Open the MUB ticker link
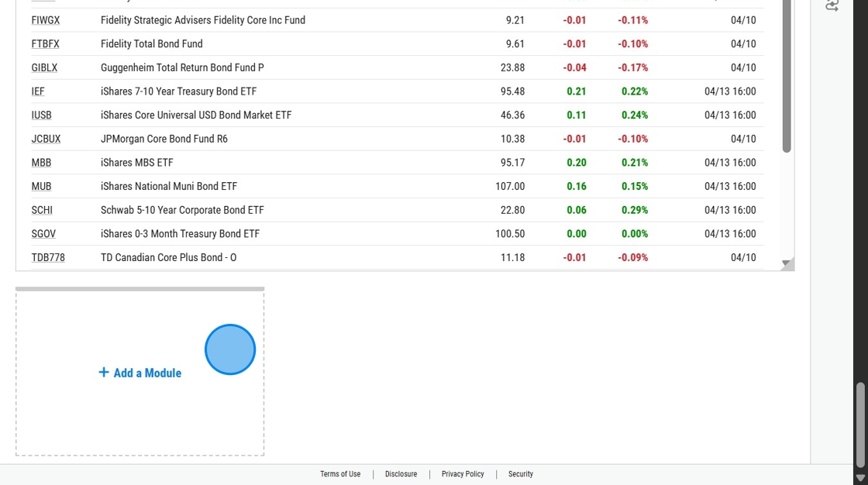The width and height of the screenshot is (868, 485). (x=42, y=187)
